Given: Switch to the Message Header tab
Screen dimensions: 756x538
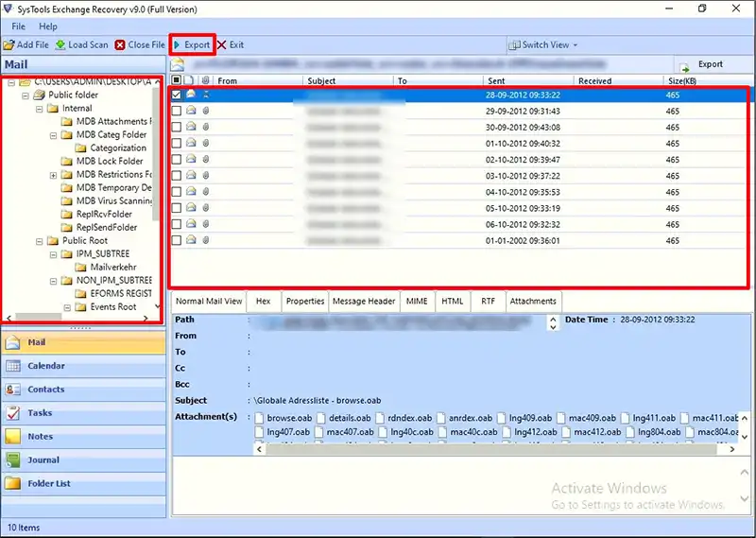Looking at the screenshot, I should [364, 301].
